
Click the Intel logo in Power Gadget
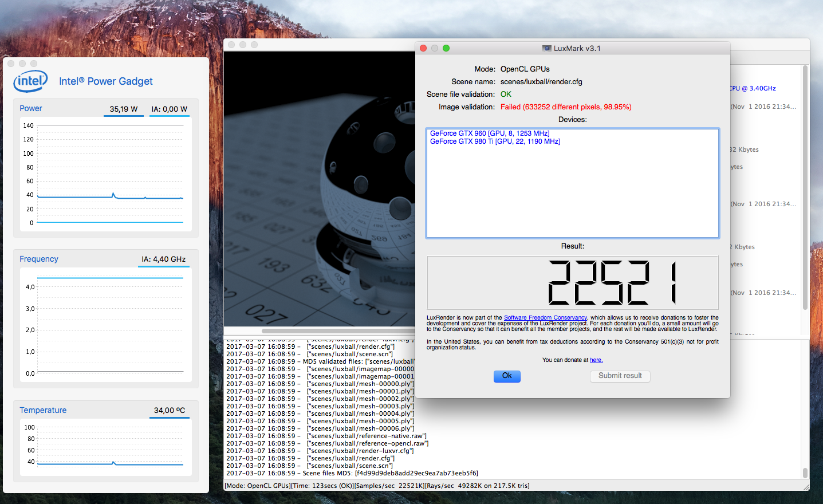pyautogui.click(x=30, y=81)
